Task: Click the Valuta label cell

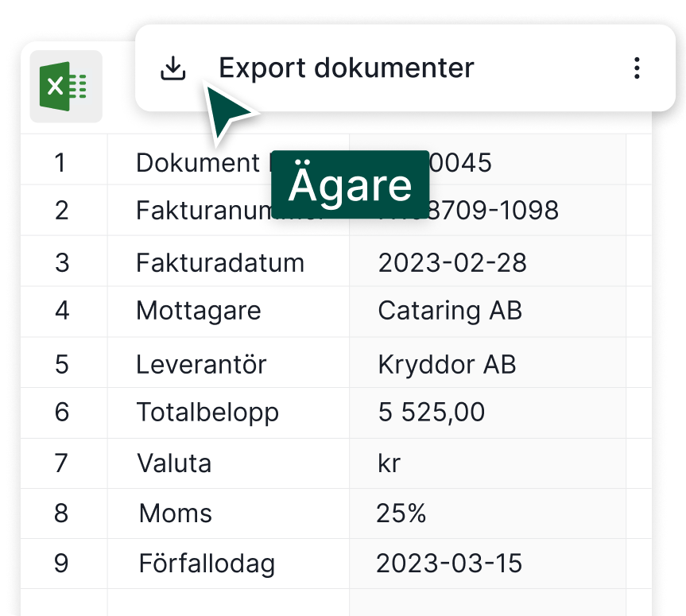Action: click(x=174, y=463)
